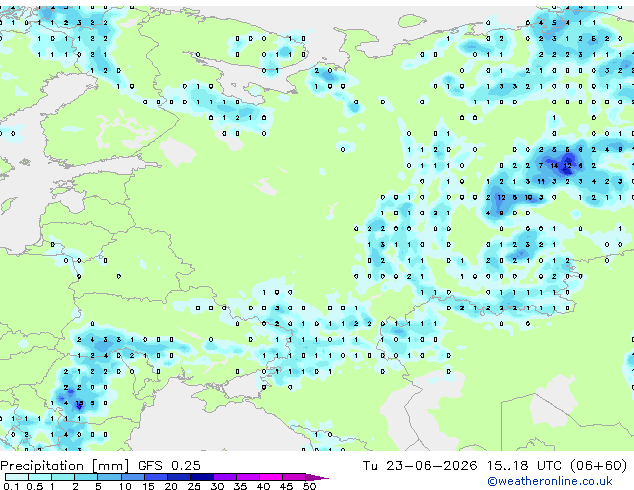
Task: Click the 0.1–0.5 mm legend color swatch
Action: pos(17,477)
